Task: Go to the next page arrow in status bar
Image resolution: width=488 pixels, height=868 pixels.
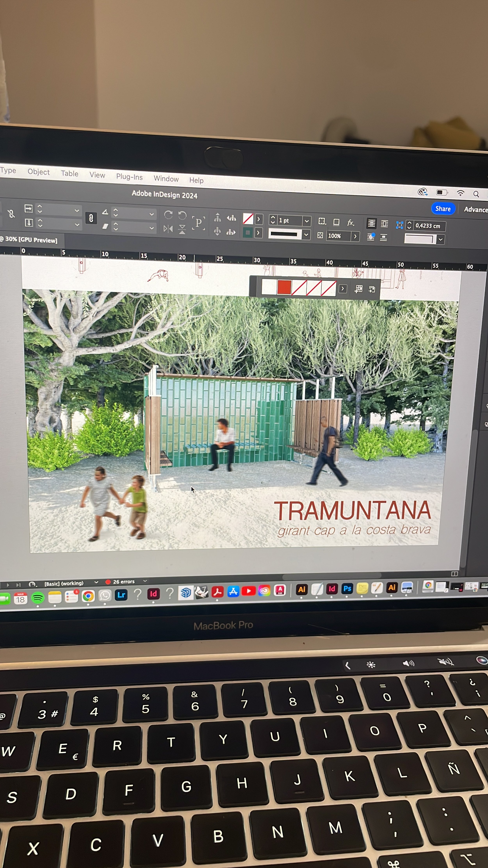Action: click(8, 585)
